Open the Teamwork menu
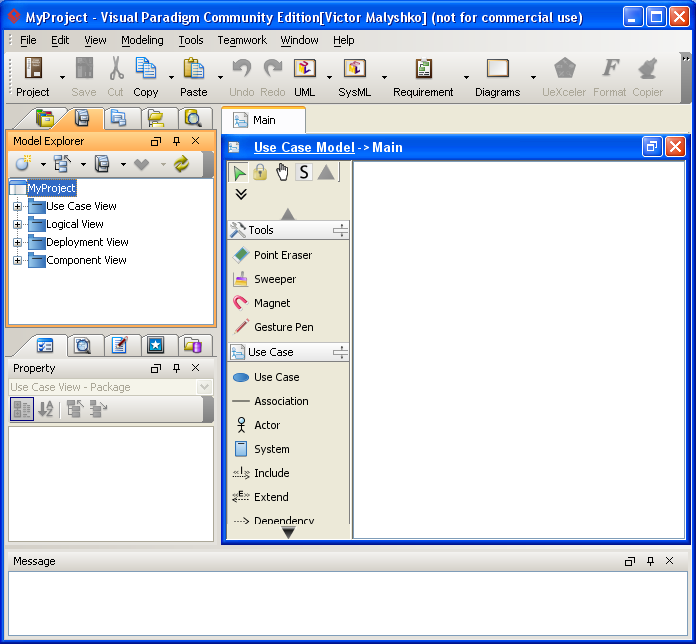 point(242,40)
